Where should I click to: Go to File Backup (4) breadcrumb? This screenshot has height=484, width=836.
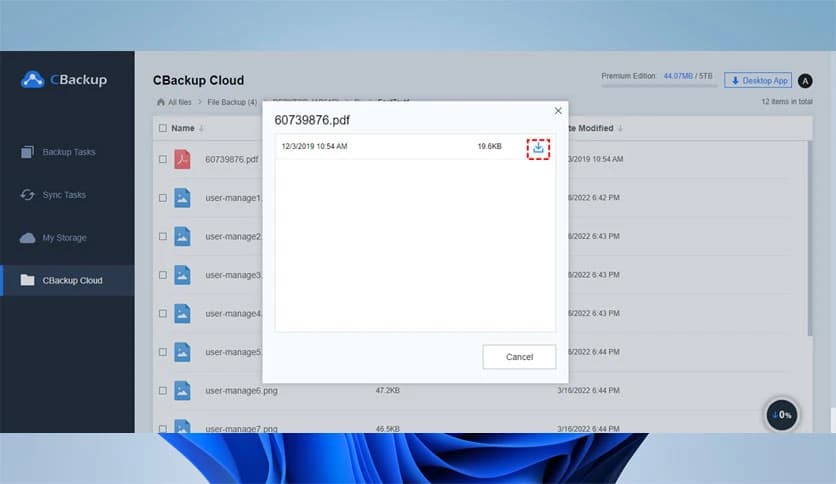[232, 102]
